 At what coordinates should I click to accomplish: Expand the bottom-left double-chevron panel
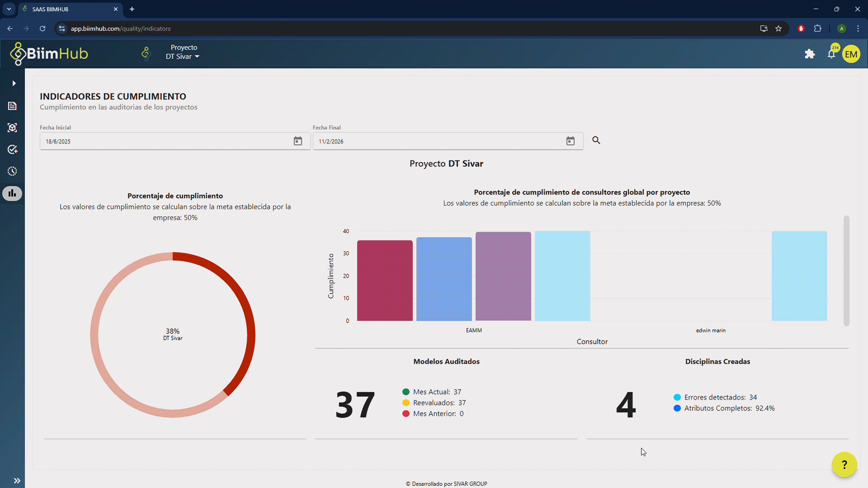(18, 480)
